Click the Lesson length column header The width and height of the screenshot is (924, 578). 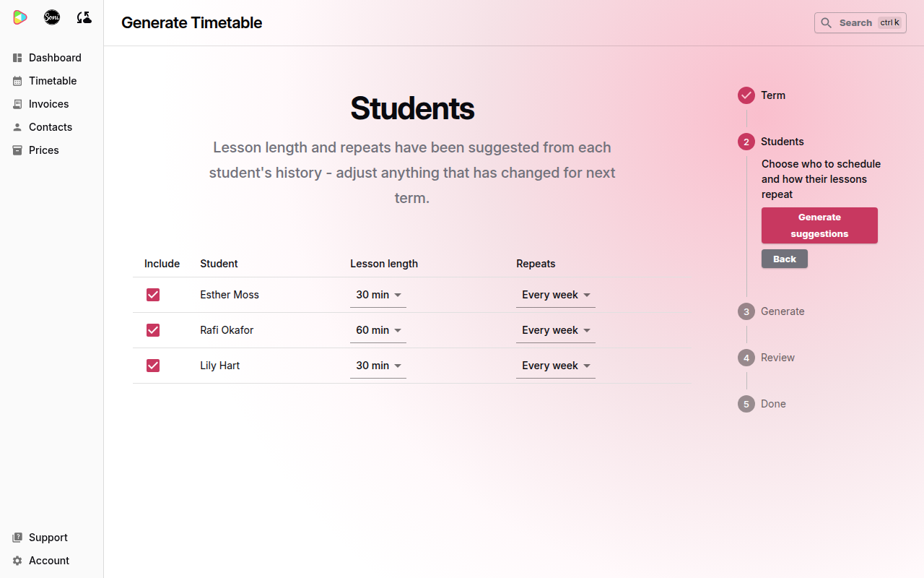(x=384, y=264)
